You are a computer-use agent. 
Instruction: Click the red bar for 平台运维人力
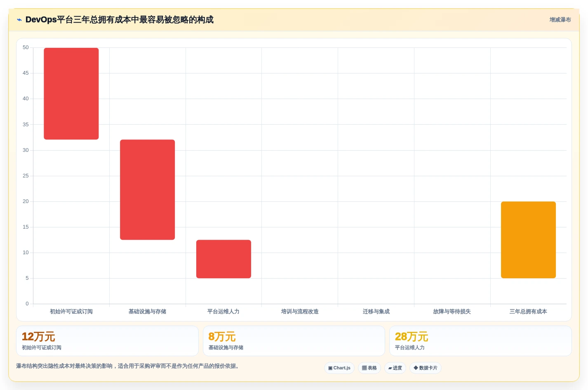tap(223, 259)
